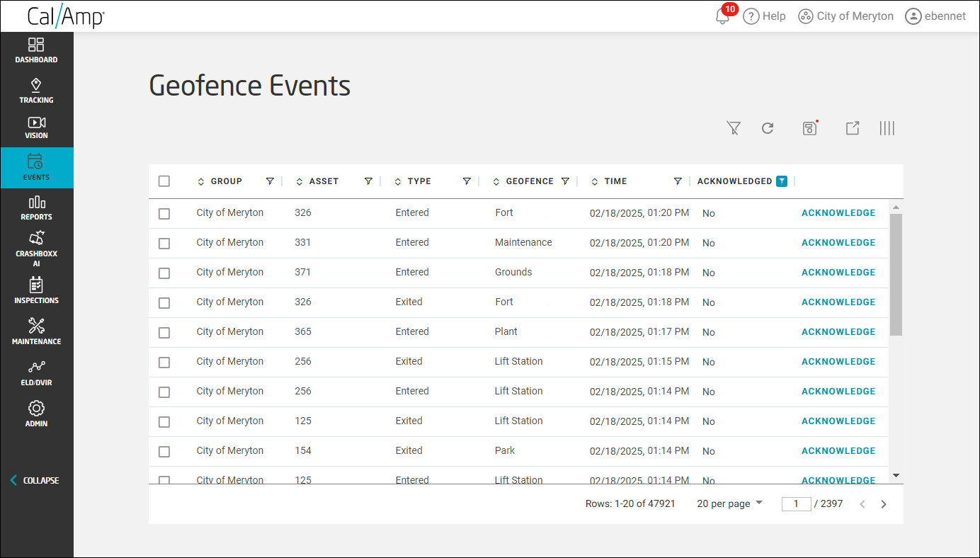The image size is (980, 558).
Task: Acknowledge the 371 Grounds event
Action: [838, 273]
